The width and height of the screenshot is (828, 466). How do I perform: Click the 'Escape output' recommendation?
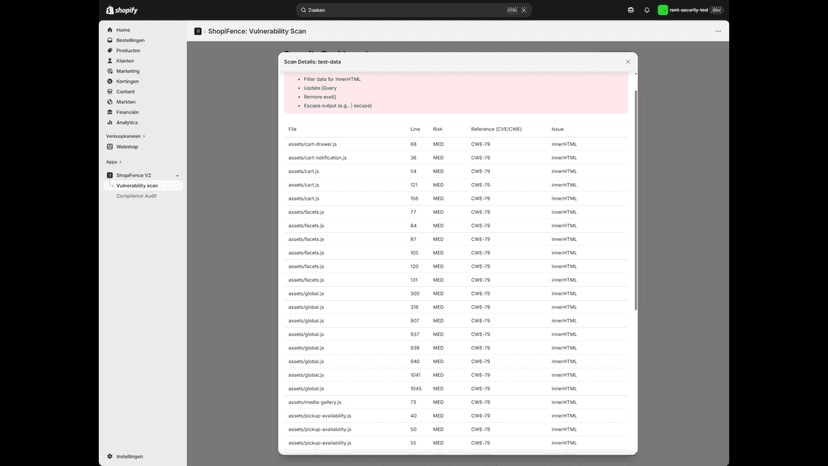[338, 106]
